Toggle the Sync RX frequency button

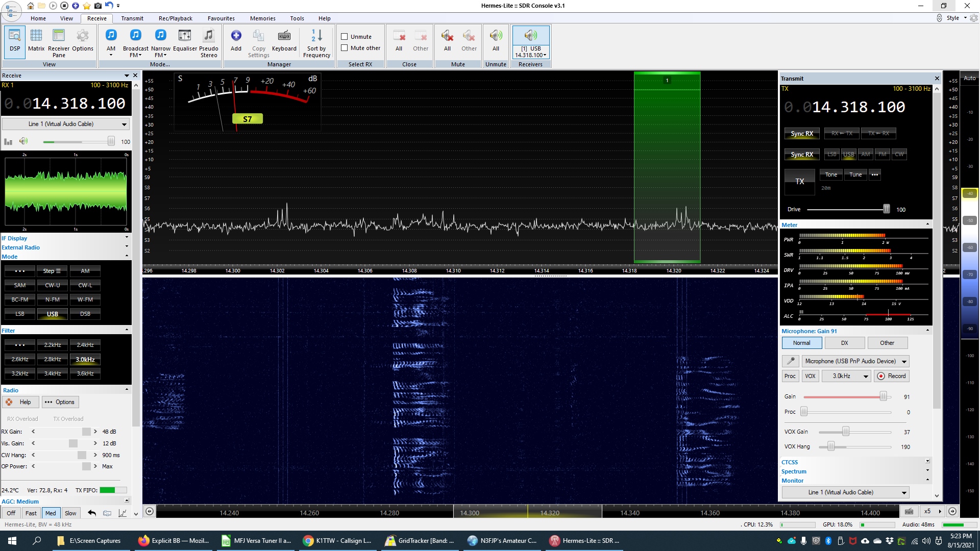(802, 134)
